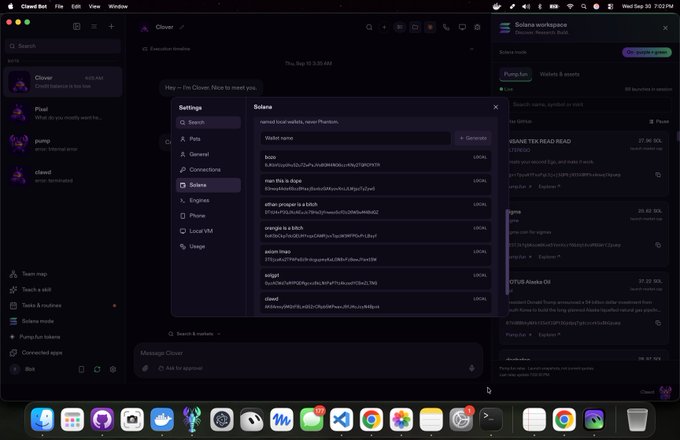The width and height of the screenshot is (680, 440).
Task: Copy the INSANE TEK READ READ token address
Action: (658, 175)
